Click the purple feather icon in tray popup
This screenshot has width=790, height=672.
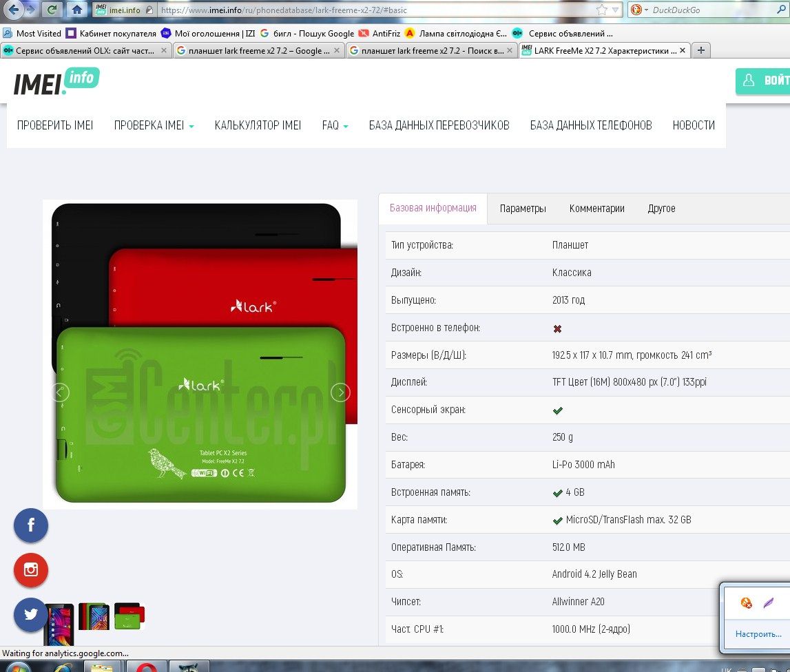pyautogui.click(x=769, y=602)
